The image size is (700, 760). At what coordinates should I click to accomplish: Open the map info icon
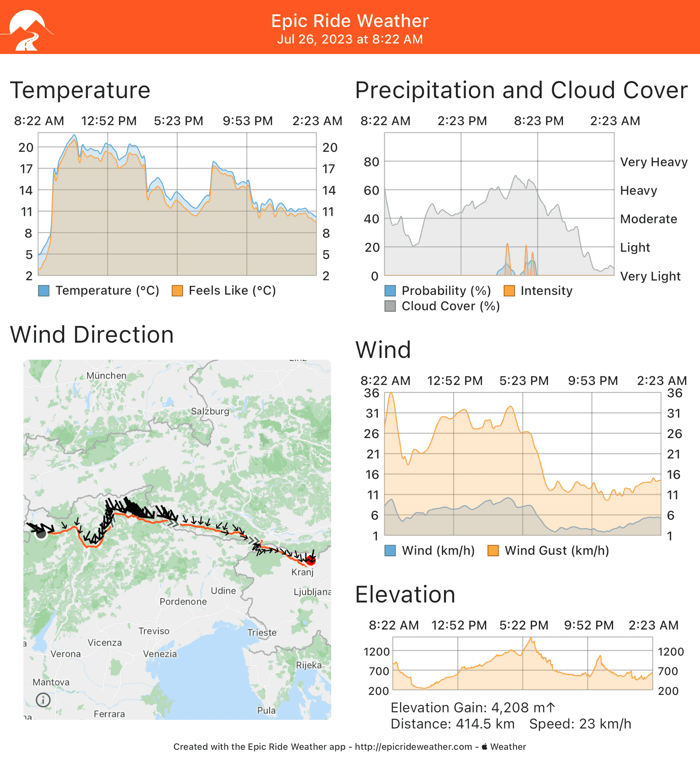pyautogui.click(x=43, y=700)
